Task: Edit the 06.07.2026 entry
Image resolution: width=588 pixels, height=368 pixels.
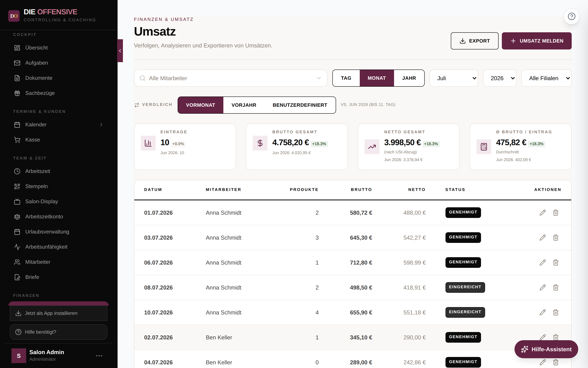Action: 542,263
